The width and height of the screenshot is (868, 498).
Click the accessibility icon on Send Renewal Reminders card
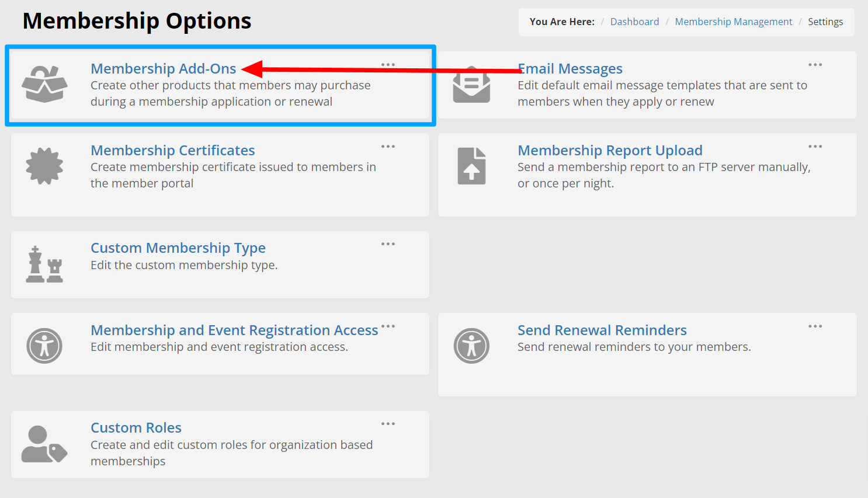[x=472, y=346]
